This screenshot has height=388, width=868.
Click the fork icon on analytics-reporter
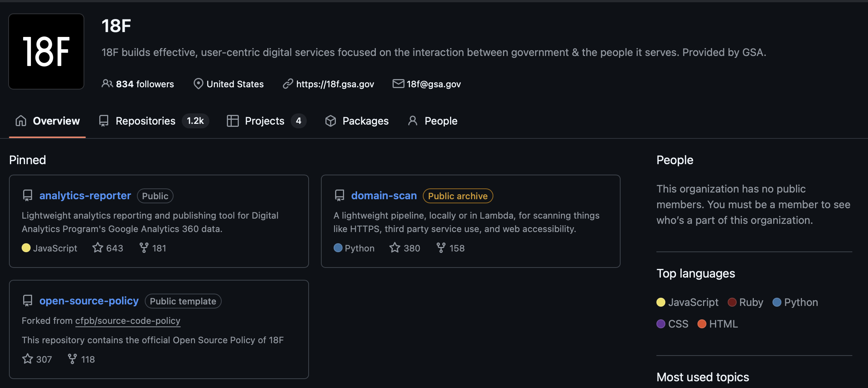tap(144, 248)
